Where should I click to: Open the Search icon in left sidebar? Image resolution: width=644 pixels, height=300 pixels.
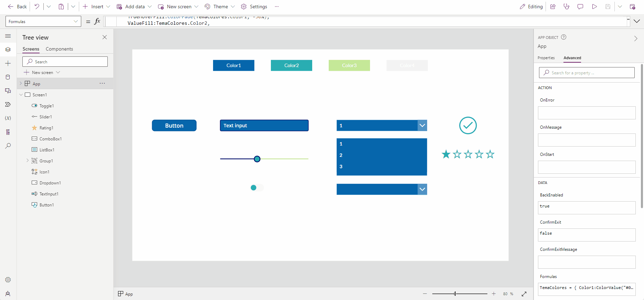click(8, 146)
